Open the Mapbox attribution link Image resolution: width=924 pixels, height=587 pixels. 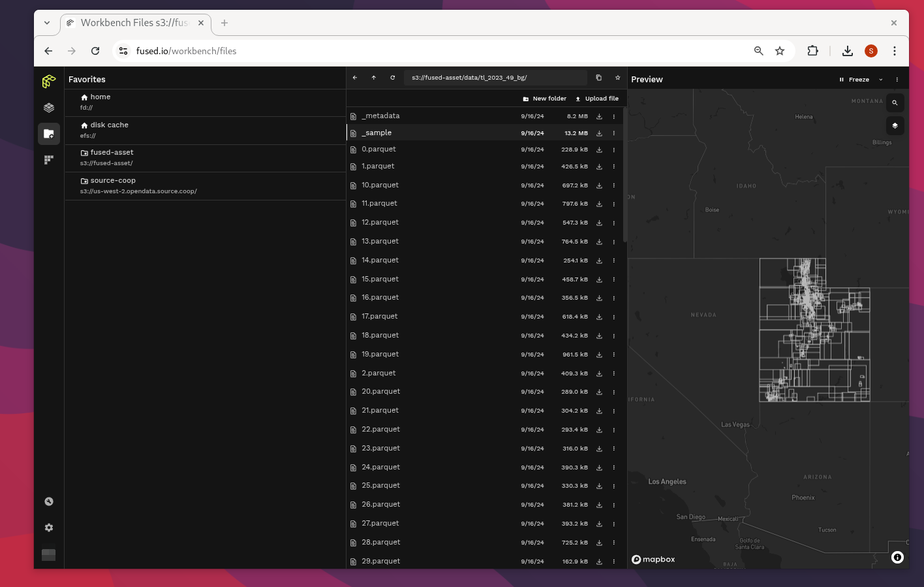653,559
